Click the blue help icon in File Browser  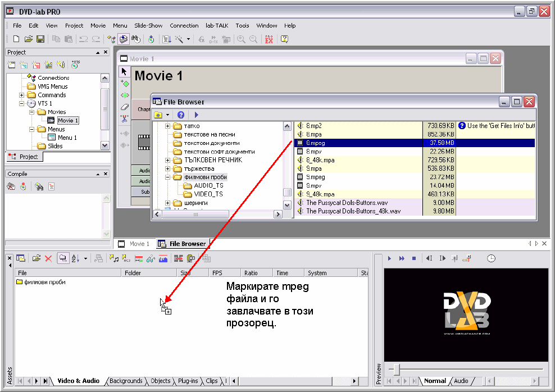point(181,115)
